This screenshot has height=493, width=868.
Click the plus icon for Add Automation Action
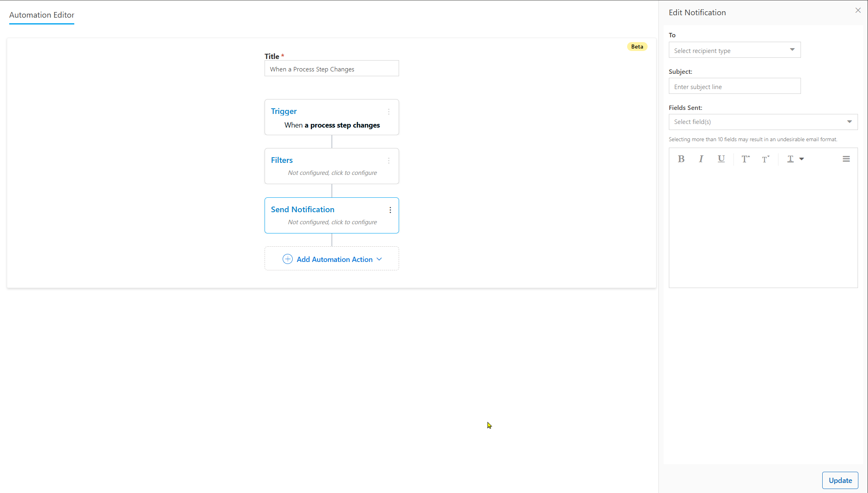click(287, 259)
